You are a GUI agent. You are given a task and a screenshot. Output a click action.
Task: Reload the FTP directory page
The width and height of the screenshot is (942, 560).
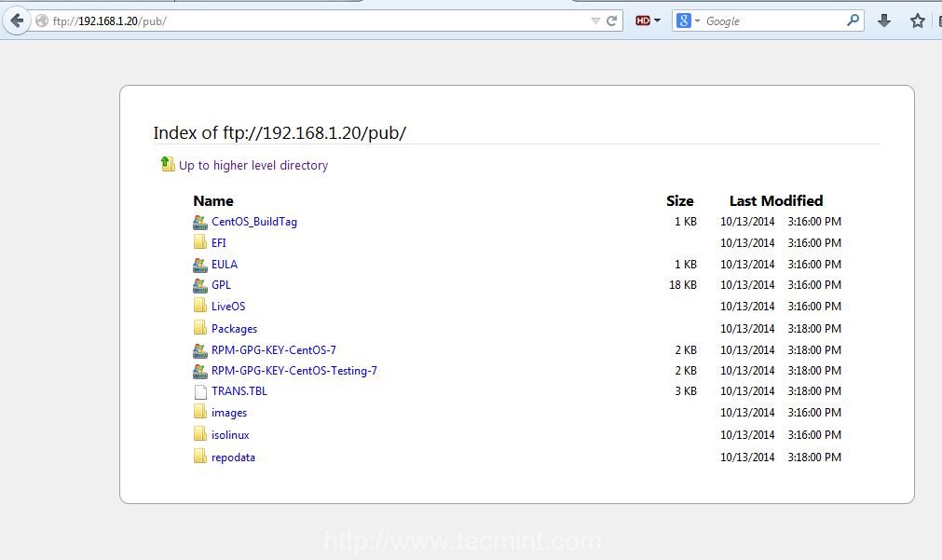coord(614,20)
